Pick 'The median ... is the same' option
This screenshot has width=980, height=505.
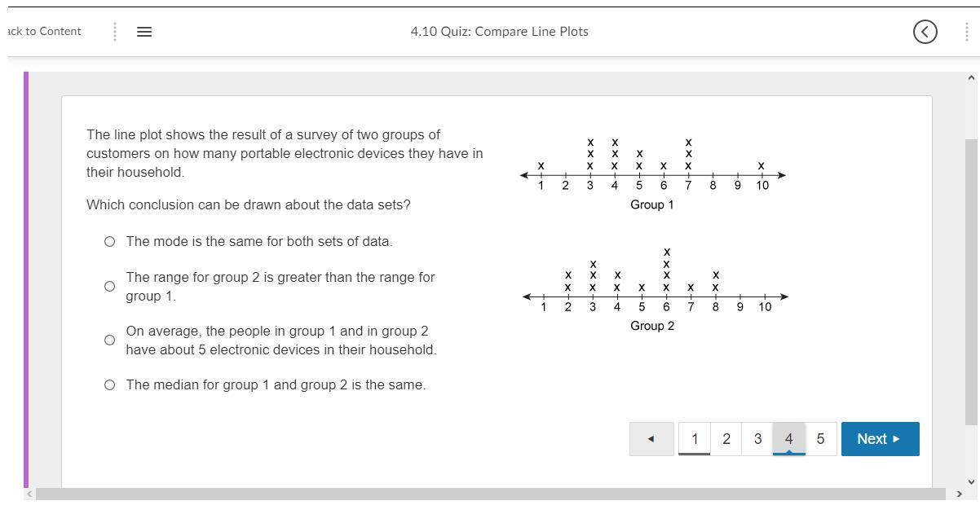109,385
